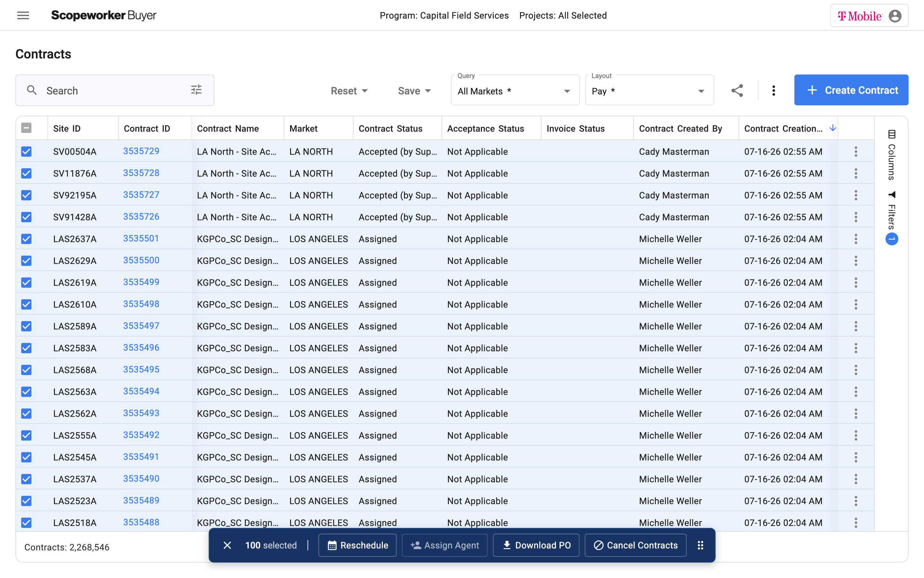Open row actions for contract 3535729
Image resolution: width=924 pixels, height=578 pixels.
click(856, 151)
